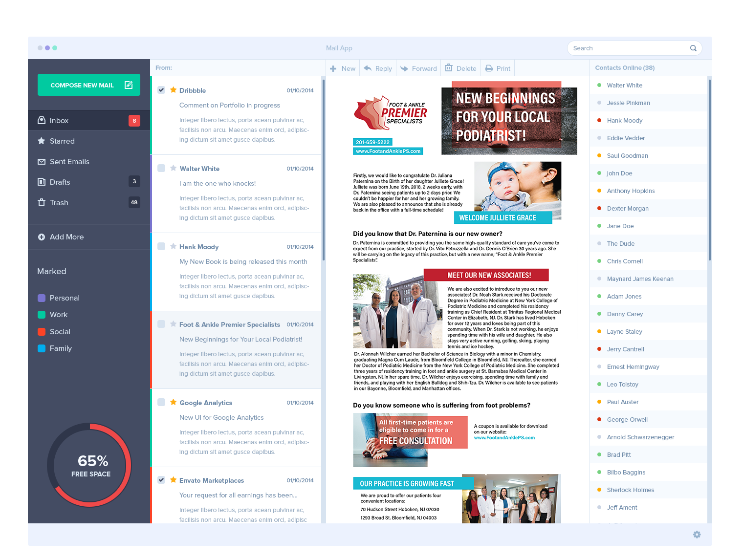The width and height of the screenshot is (743, 560).
Task: Click the Sent Emails envelope icon
Action: (42, 161)
